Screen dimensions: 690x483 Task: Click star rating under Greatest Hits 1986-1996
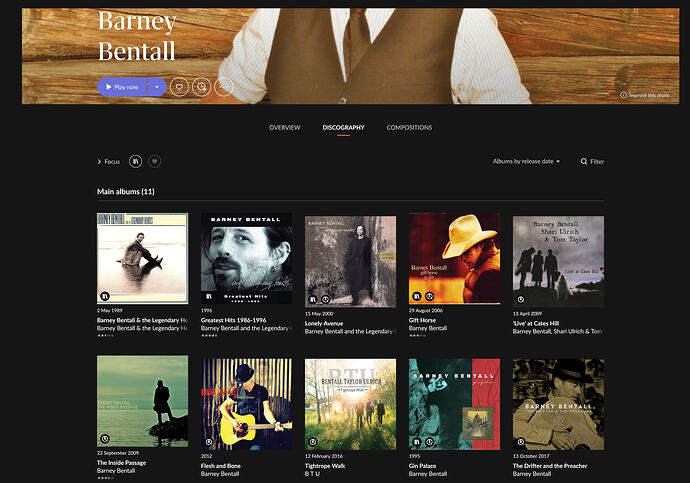209,336
